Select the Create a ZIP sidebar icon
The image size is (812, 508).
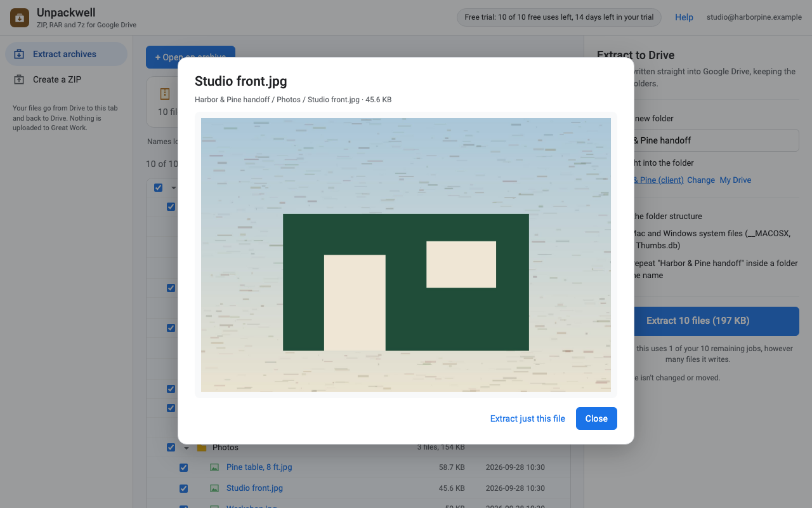[20, 79]
